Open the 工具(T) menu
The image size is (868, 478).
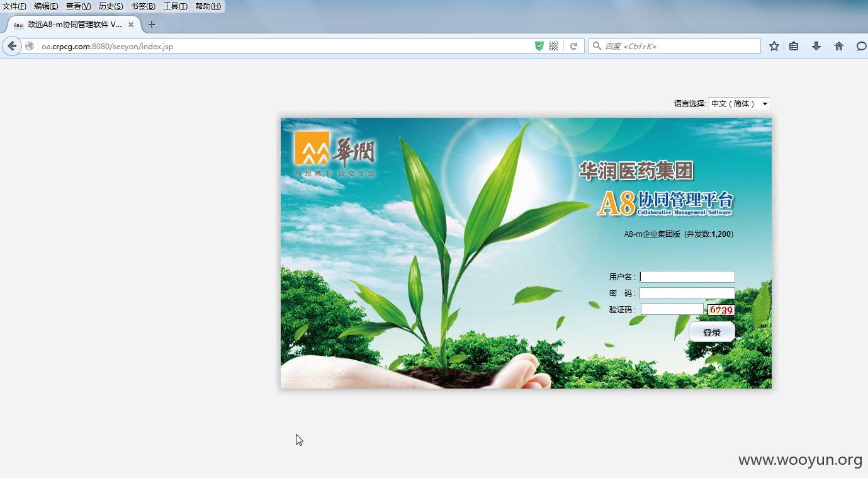(x=176, y=6)
